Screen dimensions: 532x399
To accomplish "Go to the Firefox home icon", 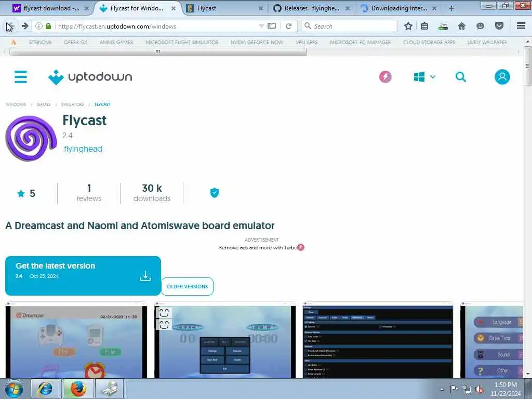I will (x=461, y=26).
